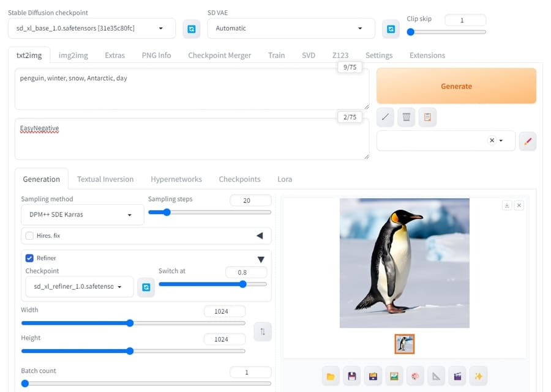This screenshot has height=392, width=551.
Task: Go to the Checkpoint Merger tab
Action: click(x=220, y=56)
